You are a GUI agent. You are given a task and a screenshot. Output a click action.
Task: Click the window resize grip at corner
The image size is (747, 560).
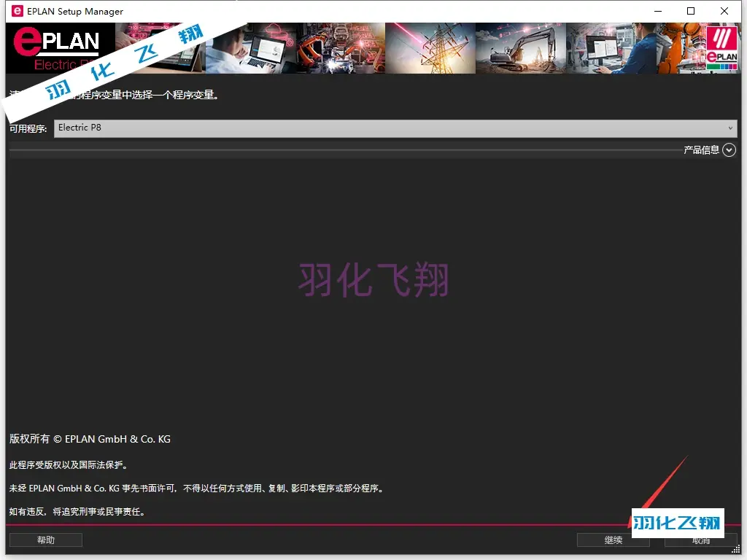click(735, 549)
